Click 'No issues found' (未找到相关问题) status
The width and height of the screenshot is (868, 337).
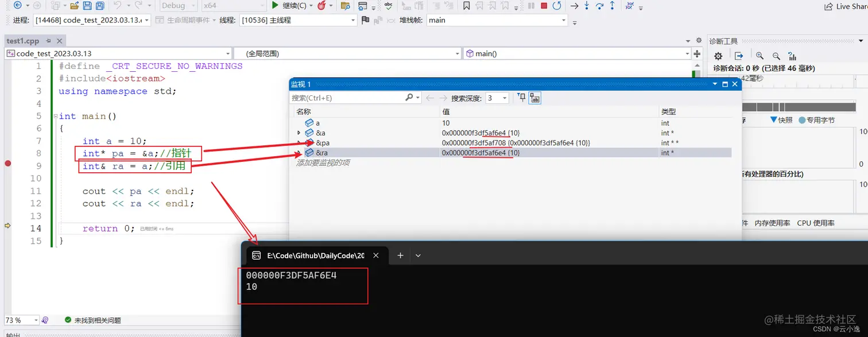point(92,320)
